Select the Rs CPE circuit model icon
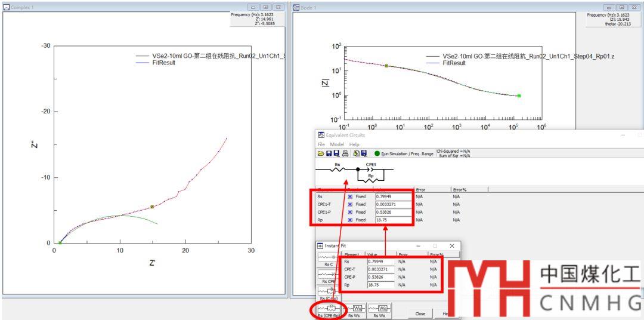 tap(328, 275)
